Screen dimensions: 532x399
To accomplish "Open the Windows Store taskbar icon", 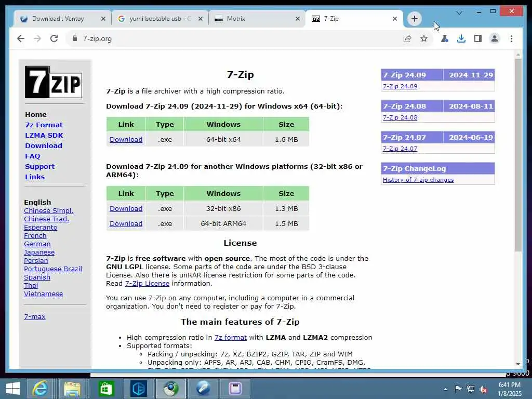I will tap(106, 389).
